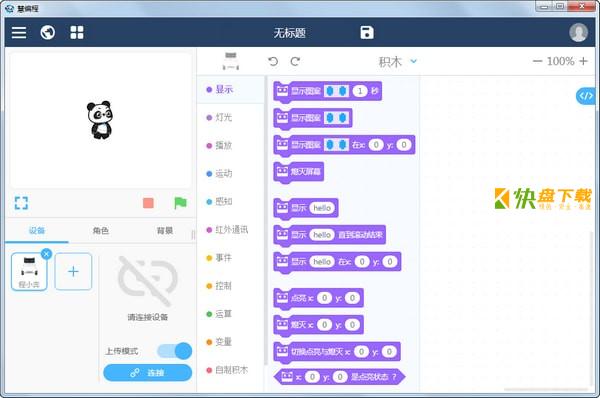Select the 运算 block category
600x398 pixels.
tap(231, 314)
